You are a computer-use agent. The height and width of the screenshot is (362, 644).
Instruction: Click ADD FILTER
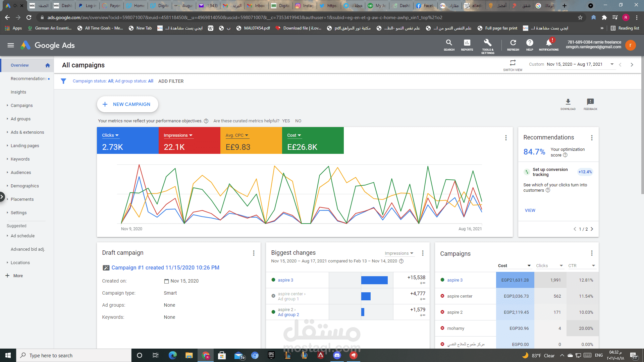click(171, 81)
